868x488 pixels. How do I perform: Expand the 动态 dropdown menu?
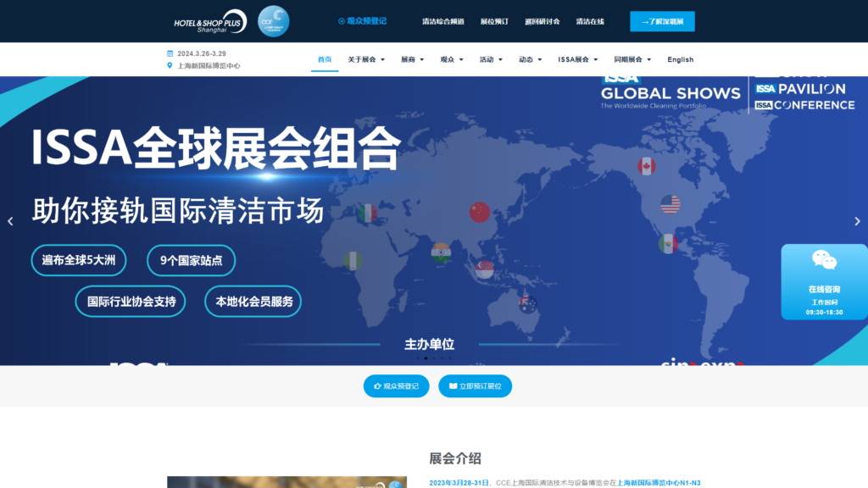(531, 59)
